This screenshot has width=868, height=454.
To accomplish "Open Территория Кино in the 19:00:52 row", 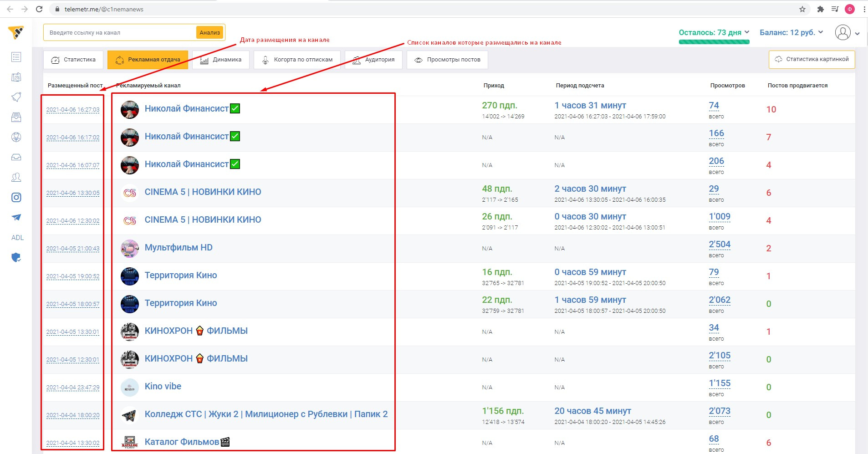I will [x=181, y=275].
